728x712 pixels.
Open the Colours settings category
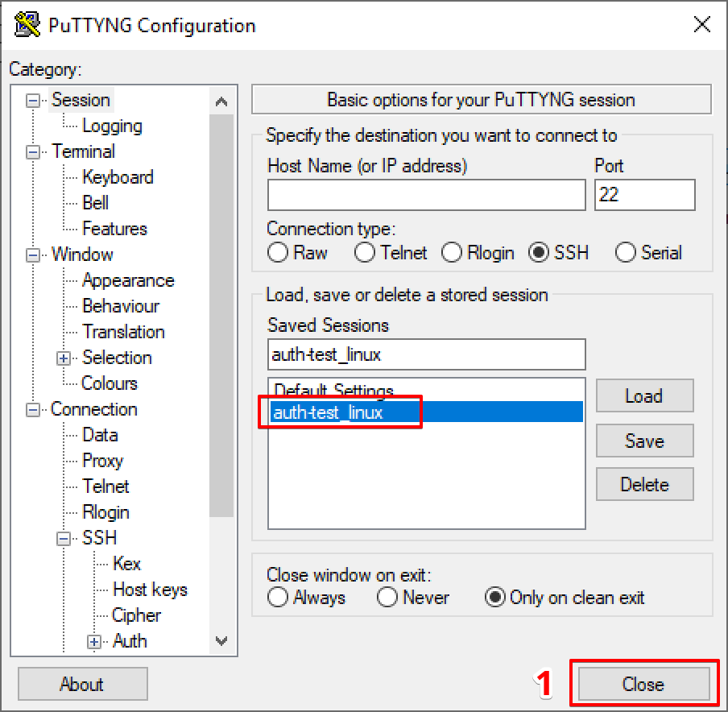pos(110,383)
